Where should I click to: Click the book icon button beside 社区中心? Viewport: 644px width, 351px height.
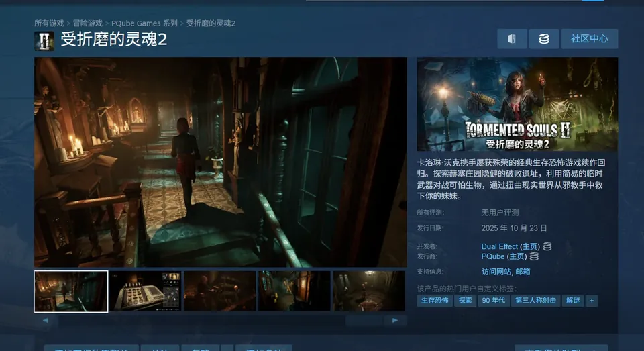tap(512, 39)
